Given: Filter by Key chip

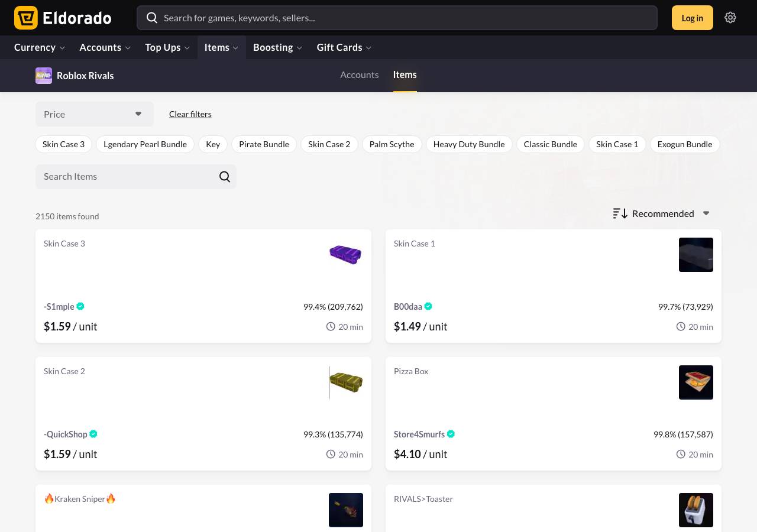Looking at the screenshot, I should pos(213,144).
